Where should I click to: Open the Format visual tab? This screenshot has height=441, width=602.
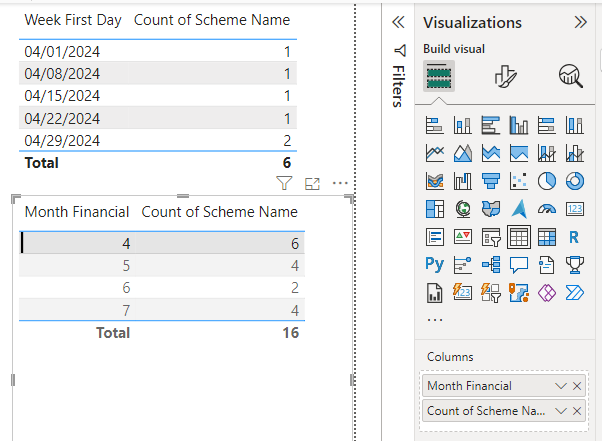505,76
